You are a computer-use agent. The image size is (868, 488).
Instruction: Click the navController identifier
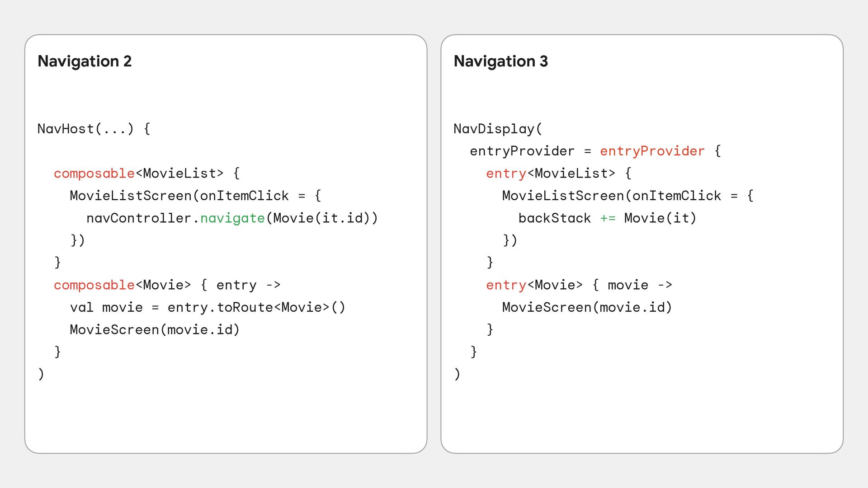(x=139, y=218)
